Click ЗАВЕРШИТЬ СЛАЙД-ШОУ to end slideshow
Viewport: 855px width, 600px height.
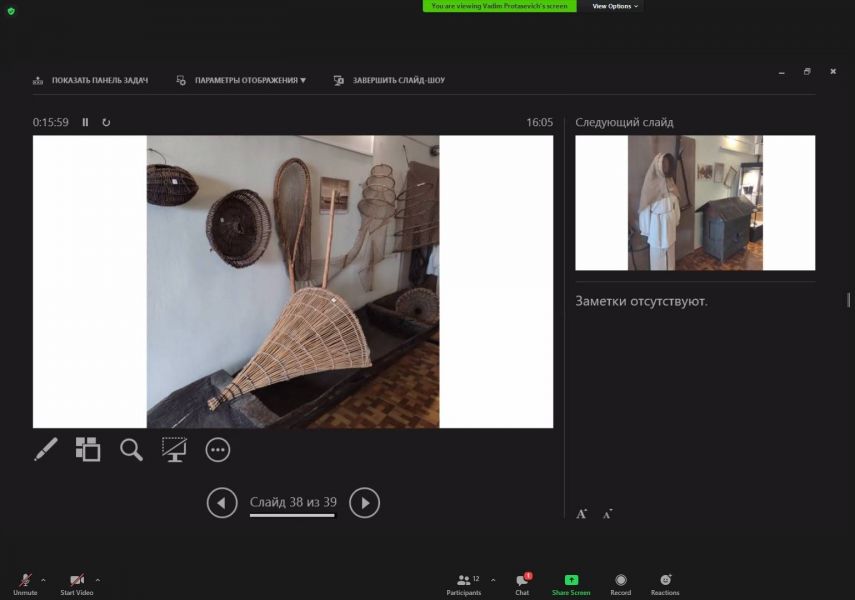pyautogui.click(x=390, y=80)
